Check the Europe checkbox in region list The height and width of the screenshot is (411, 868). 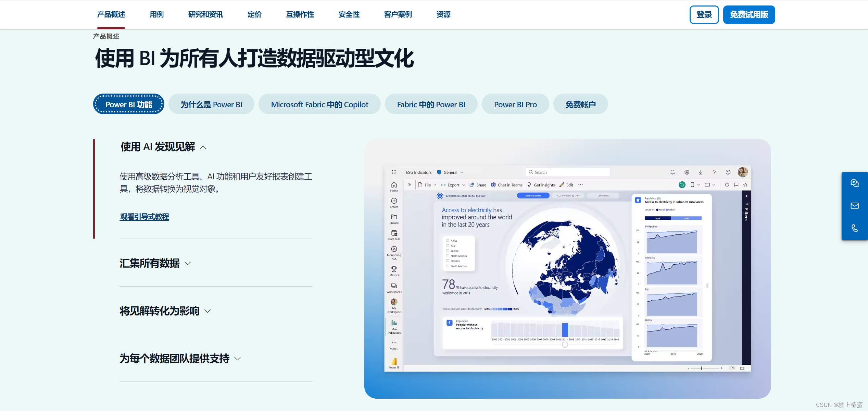(448, 251)
